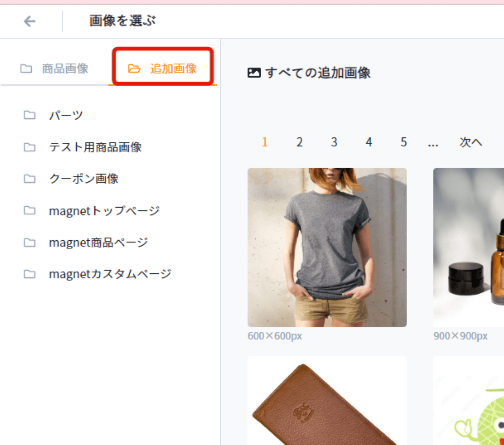The image size is (504, 445).
Task: Click the folder icon next to magnet商品ページ
Action: click(x=30, y=242)
